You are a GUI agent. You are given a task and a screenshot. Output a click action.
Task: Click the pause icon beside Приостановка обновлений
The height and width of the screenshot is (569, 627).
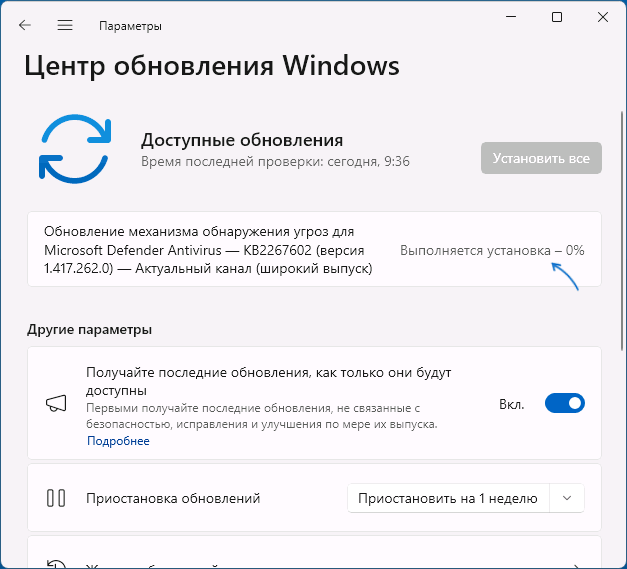click(56, 498)
